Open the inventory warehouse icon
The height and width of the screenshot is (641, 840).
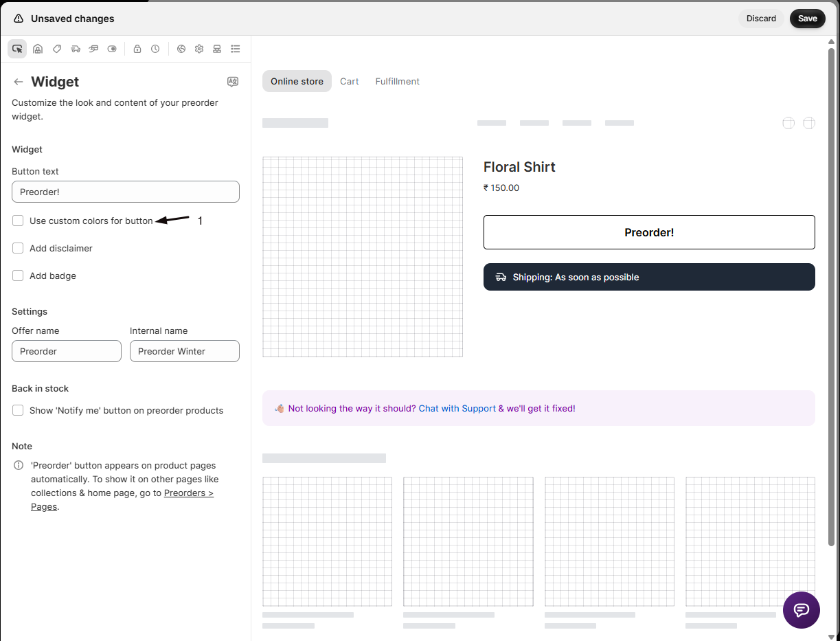(x=38, y=49)
